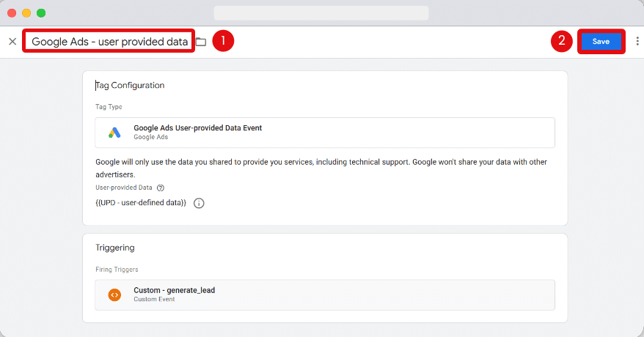Image resolution: width=644 pixels, height=337 pixels.
Task: Click the yellow minimize window button
Action: (26, 13)
